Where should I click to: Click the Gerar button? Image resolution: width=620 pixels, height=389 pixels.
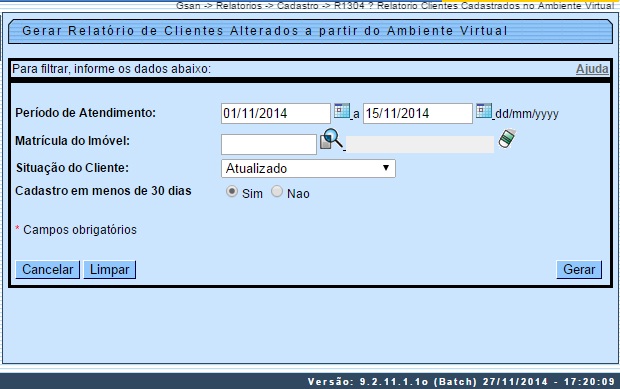click(579, 270)
